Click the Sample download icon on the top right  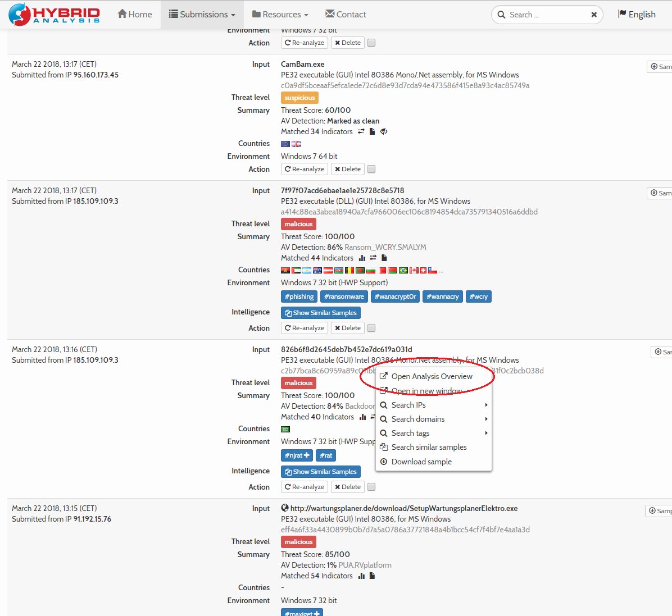tap(660, 66)
